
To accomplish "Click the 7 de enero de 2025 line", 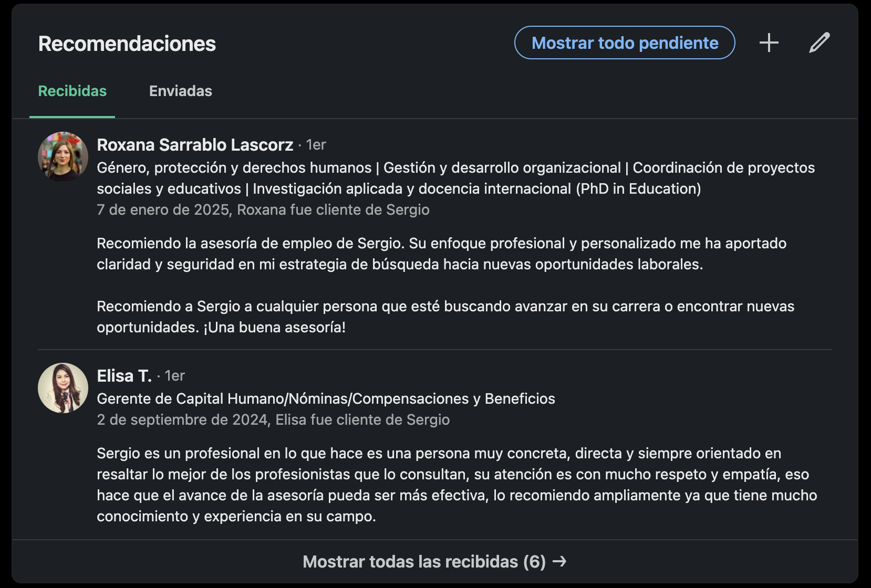I will coord(263,210).
